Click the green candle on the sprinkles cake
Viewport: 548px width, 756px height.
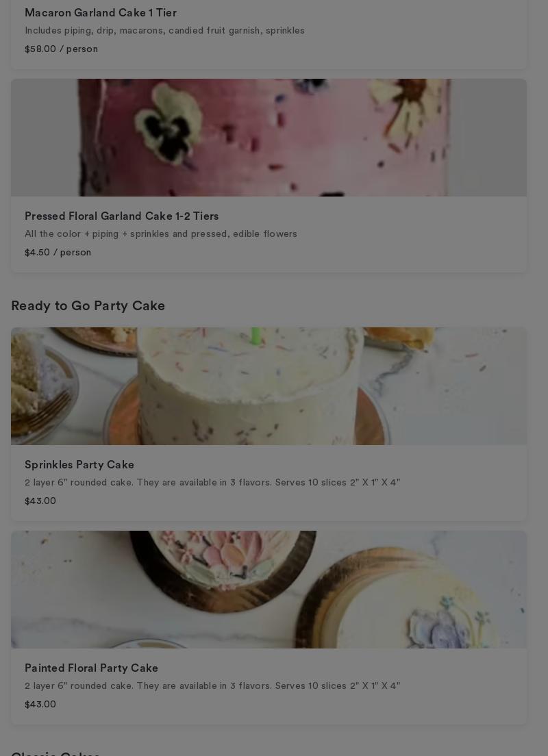[256, 336]
